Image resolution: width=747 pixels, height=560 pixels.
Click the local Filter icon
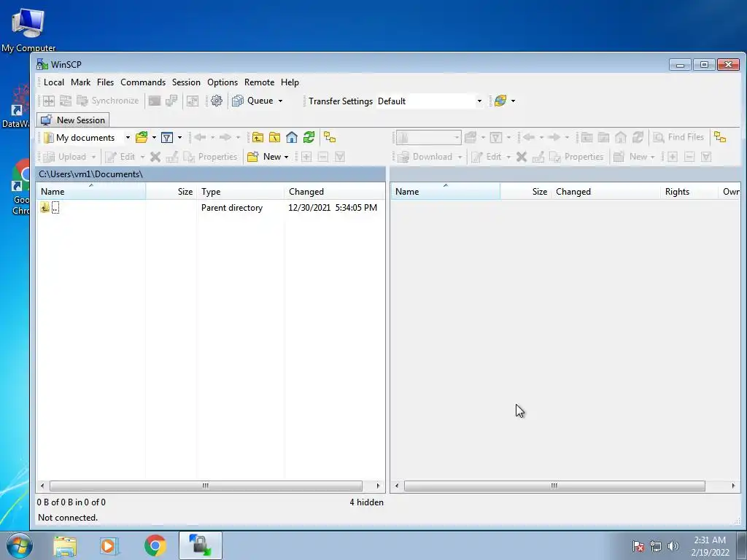167,138
